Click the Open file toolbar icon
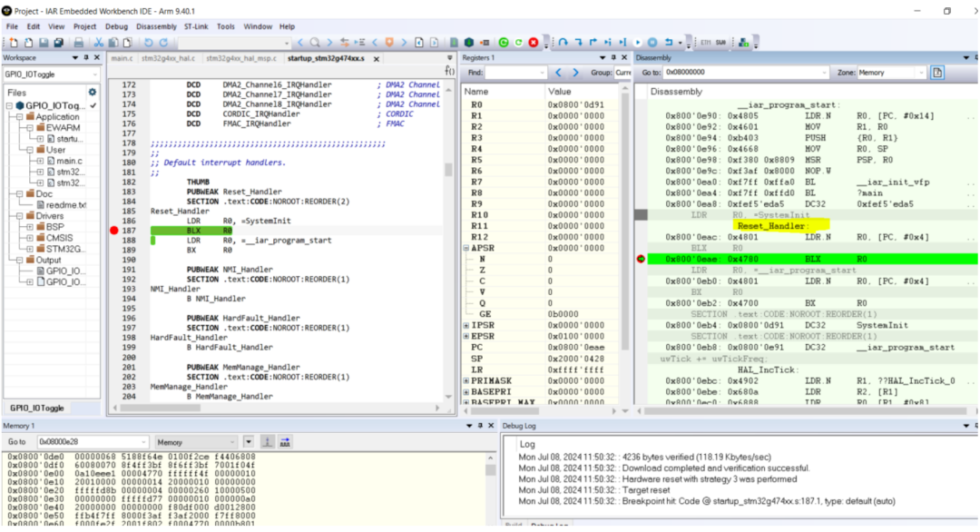 29,43
